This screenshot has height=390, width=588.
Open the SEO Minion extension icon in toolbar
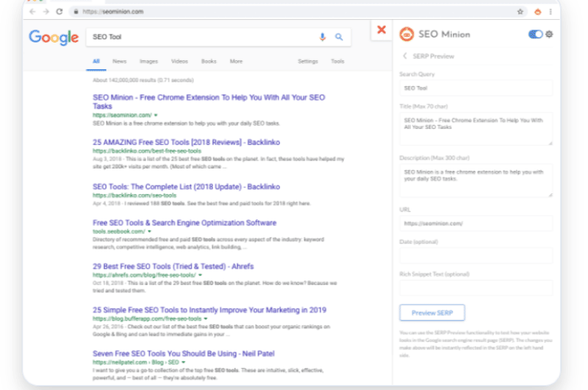538,12
